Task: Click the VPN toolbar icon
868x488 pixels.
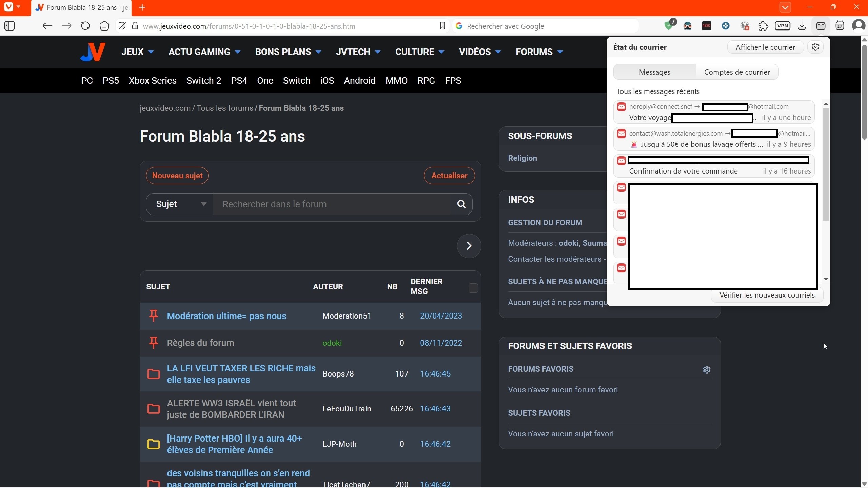Action: [x=782, y=26]
